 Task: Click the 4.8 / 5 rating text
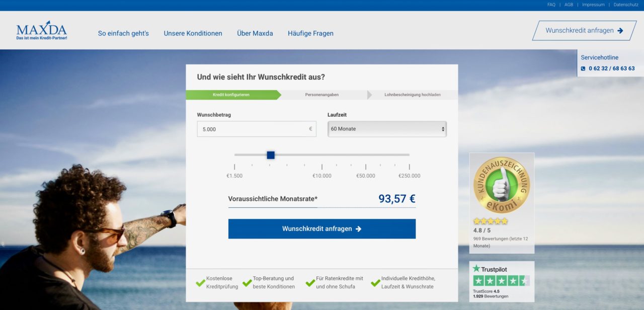[x=482, y=230]
